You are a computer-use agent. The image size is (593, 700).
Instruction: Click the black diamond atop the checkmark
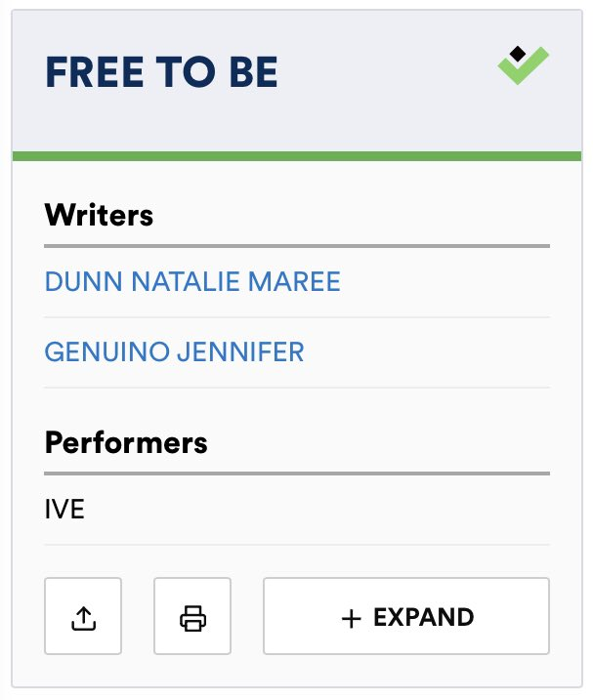[519, 53]
